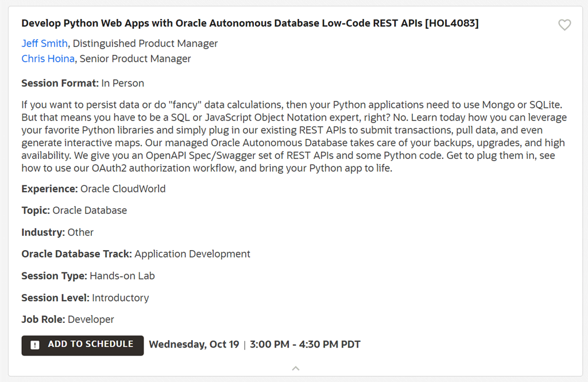Click the exclamation icon in Add to Schedule
This screenshot has height=382, width=588.
click(35, 345)
